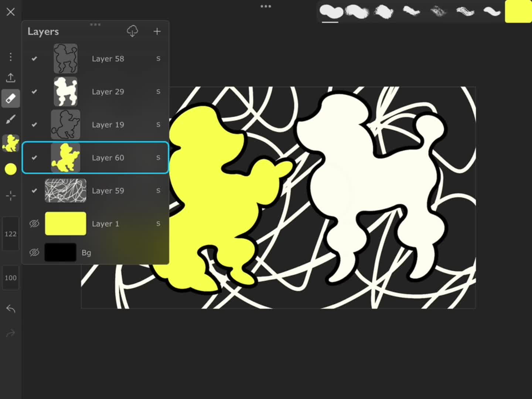Activate the crosshair eyedropper tool

point(11,195)
